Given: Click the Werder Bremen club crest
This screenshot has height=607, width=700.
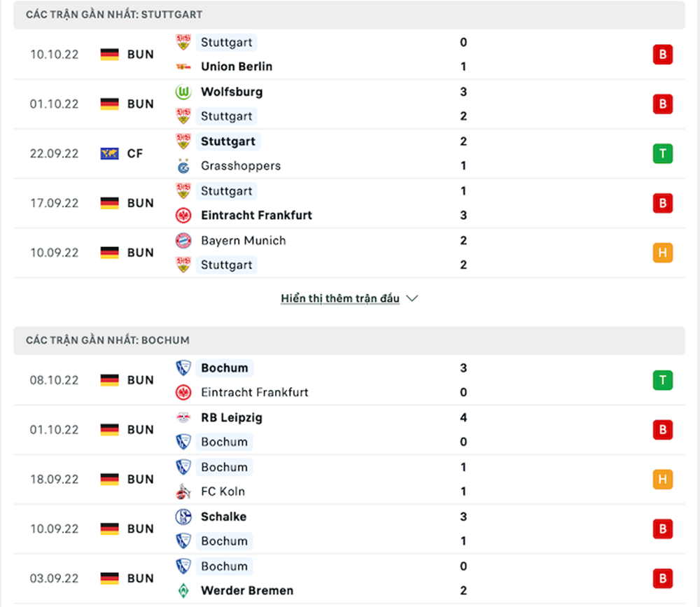Looking at the screenshot, I should [x=183, y=591].
